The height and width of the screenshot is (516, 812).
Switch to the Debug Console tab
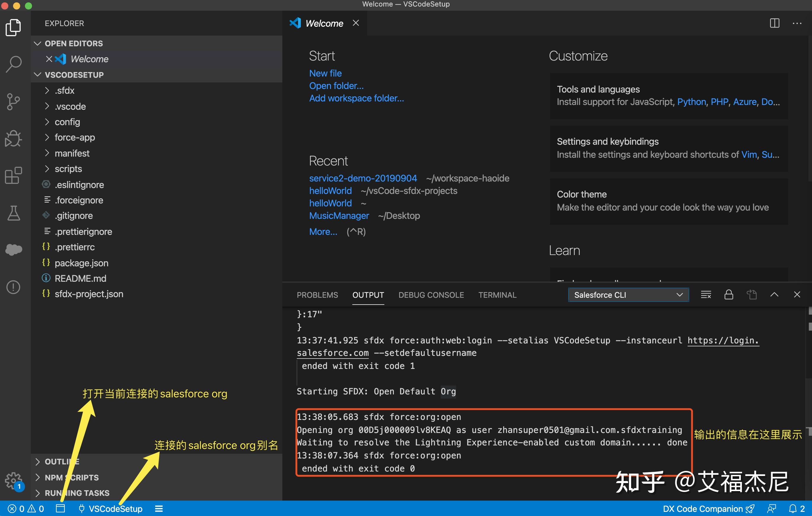431,295
